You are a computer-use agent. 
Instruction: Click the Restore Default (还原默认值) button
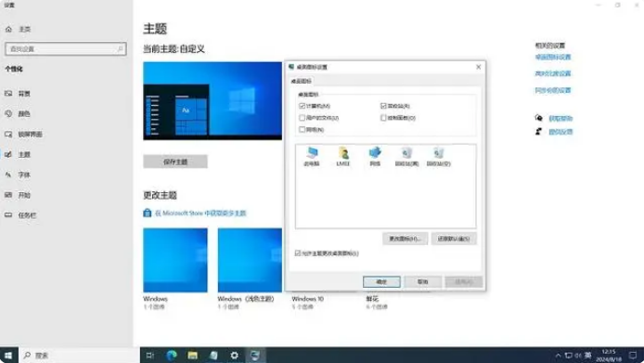click(454, 239)
